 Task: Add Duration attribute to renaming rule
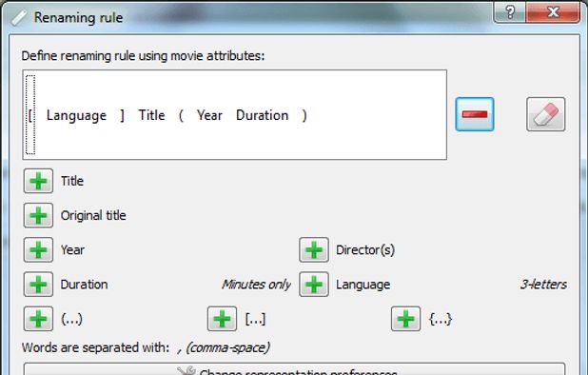[38, 285]
